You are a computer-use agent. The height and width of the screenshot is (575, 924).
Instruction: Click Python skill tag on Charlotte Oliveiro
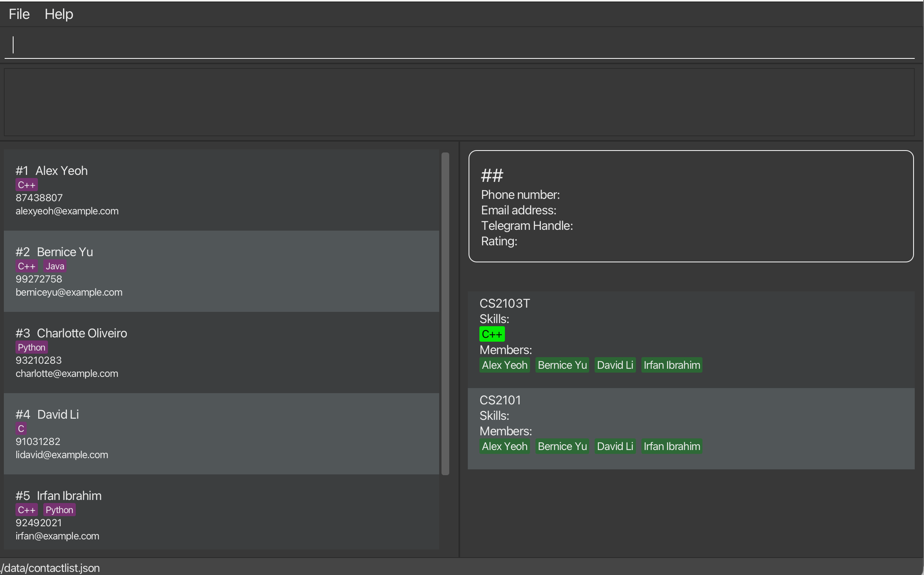32,347
